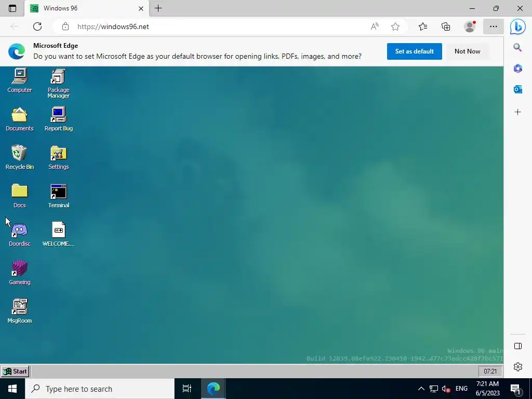Screen dimensions: 532x399
Task: Open the Edge profile avatar
Action: coord(470,26)
